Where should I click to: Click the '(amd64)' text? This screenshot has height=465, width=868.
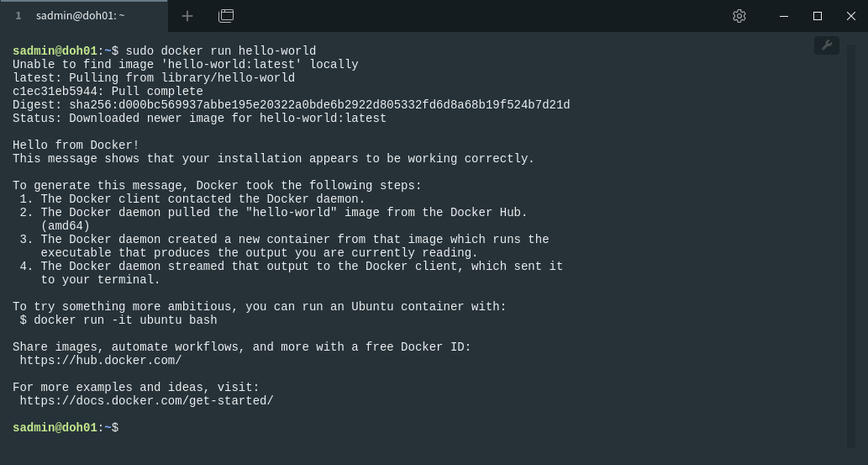click(x=66, y=226)
